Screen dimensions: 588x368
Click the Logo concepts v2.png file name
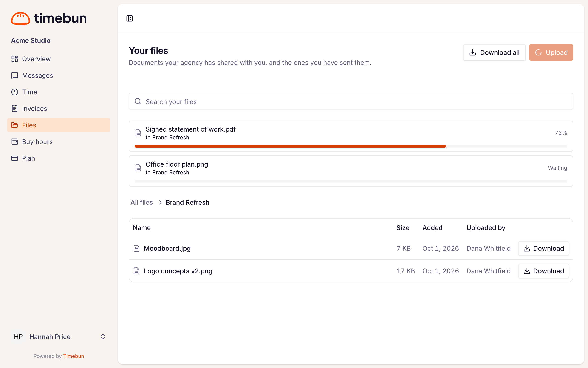pyautogui.click(x=178, y=271)
